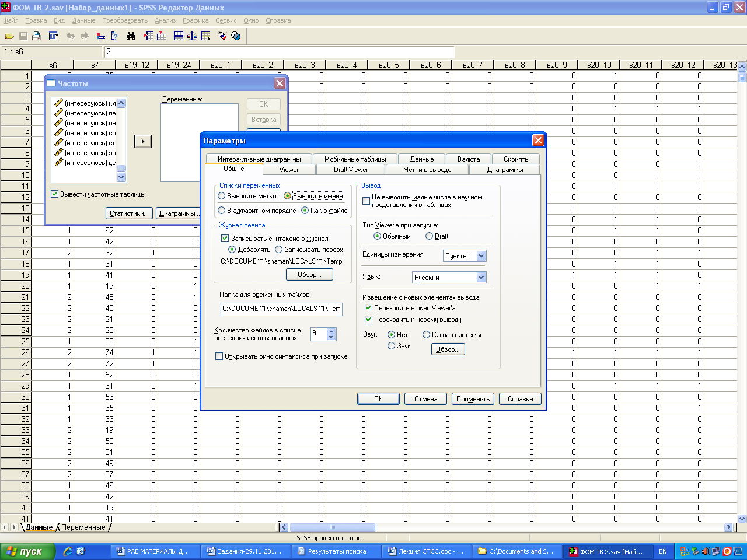
Task: Click the Undo arrow icon
Action: pos(71,36)
